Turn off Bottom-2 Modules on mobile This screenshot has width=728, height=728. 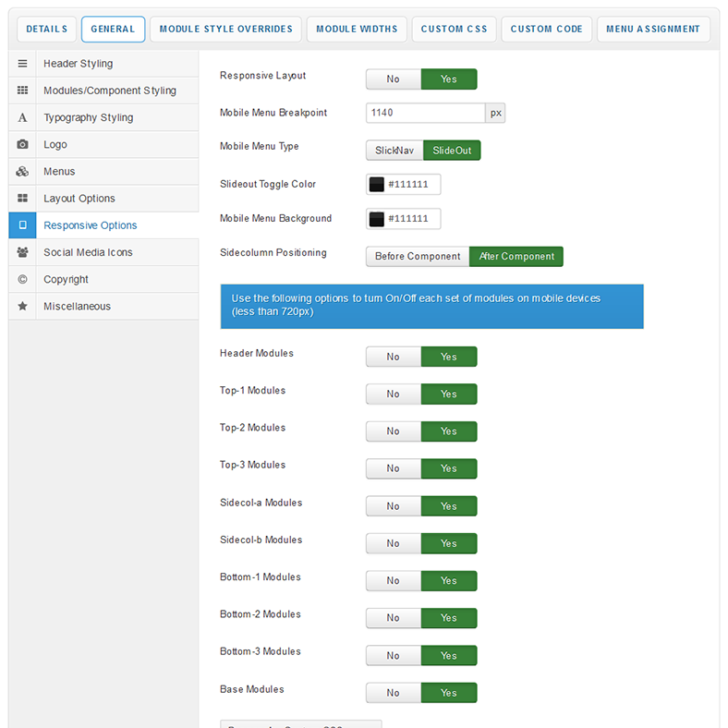click(393, 618)
